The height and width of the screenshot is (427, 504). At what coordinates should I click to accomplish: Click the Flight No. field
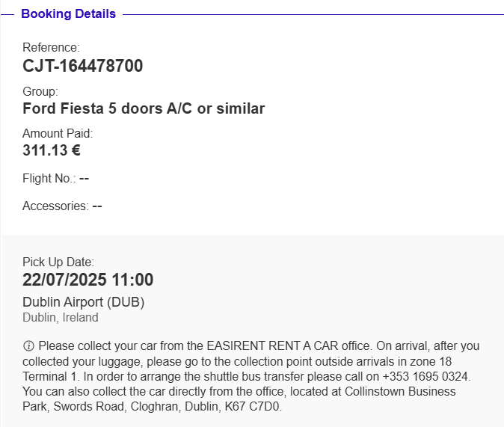(55, 178)
